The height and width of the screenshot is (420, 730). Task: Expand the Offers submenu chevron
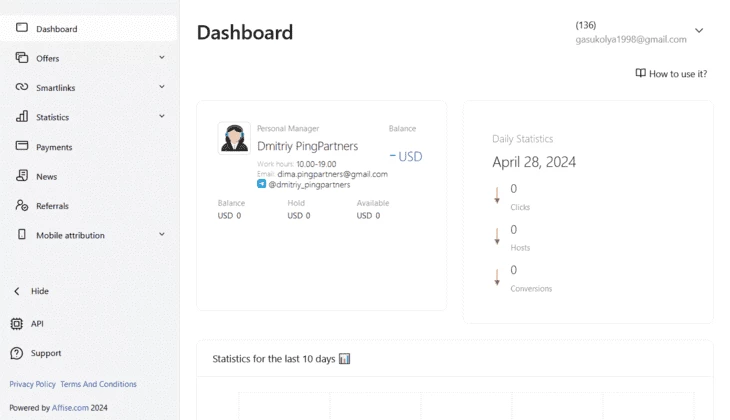pos(162,57)
